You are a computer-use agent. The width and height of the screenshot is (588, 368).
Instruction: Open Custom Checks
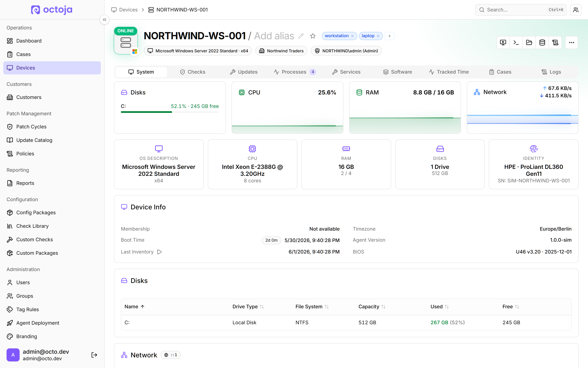click(x=52, y=240)
